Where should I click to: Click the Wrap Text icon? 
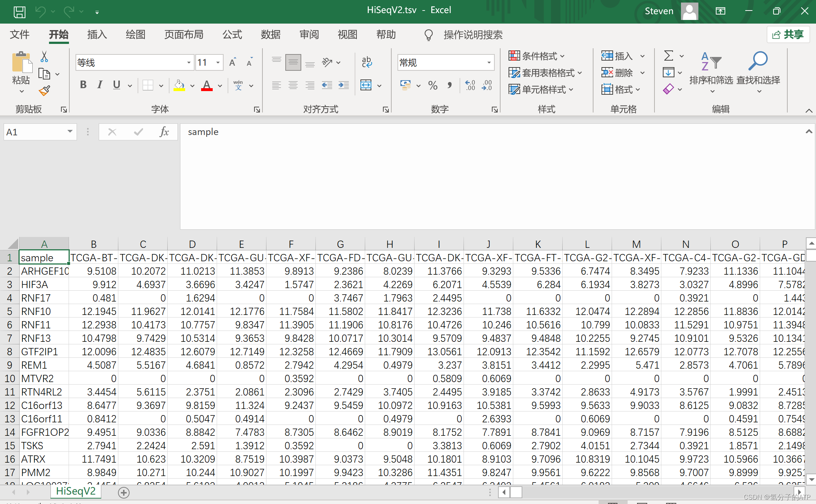367,62
